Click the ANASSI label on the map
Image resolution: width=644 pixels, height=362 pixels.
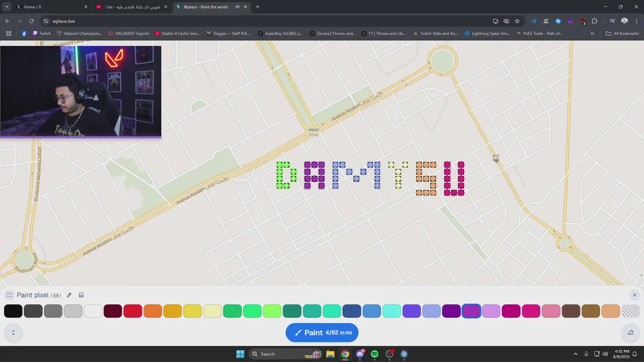tap(313, 131)
